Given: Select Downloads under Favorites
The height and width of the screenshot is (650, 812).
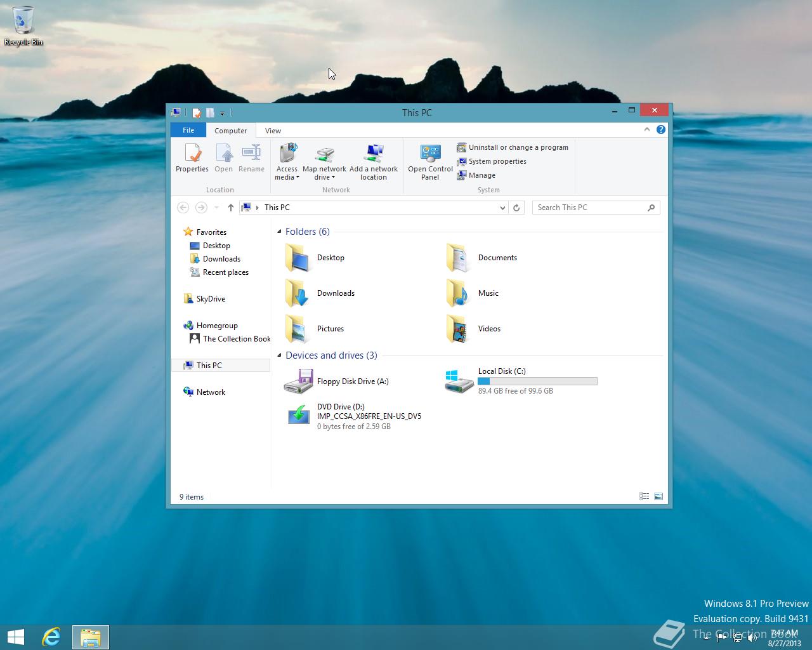Looking at the screenshot, I should click(x=221, y=259).
